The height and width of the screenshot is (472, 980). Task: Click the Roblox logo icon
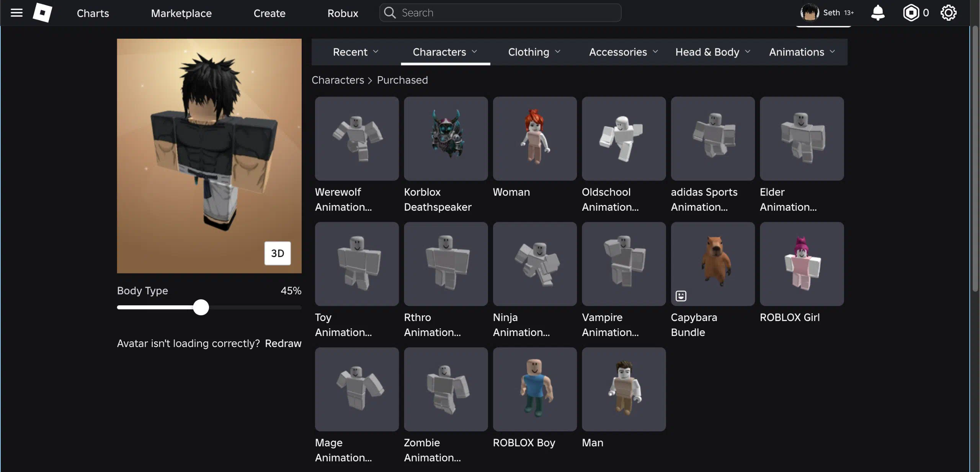pos(42,13)
